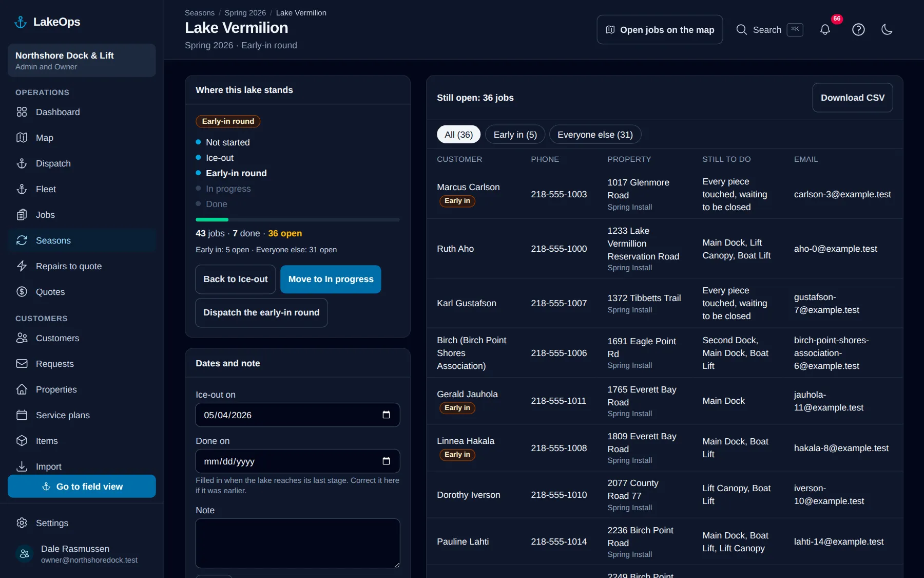The image size is (924, 578).
Task: Open the help question mark icon
Action: click(858, 30)
